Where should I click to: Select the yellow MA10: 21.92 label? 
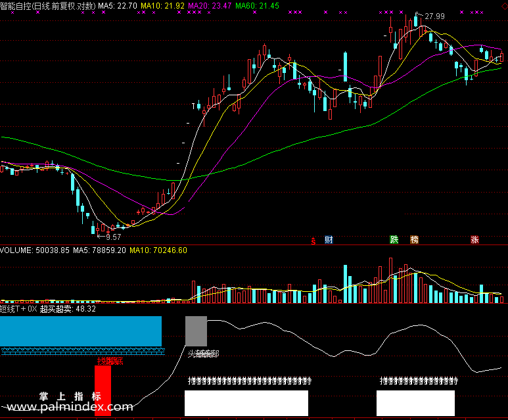(x=162, y=6)
